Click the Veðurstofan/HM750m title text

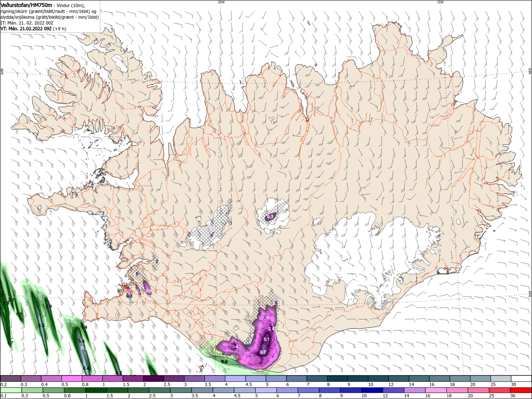click(26, 5)
